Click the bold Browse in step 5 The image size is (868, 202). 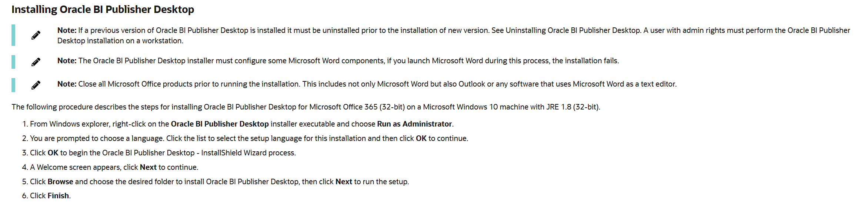(x=60, y=182)
